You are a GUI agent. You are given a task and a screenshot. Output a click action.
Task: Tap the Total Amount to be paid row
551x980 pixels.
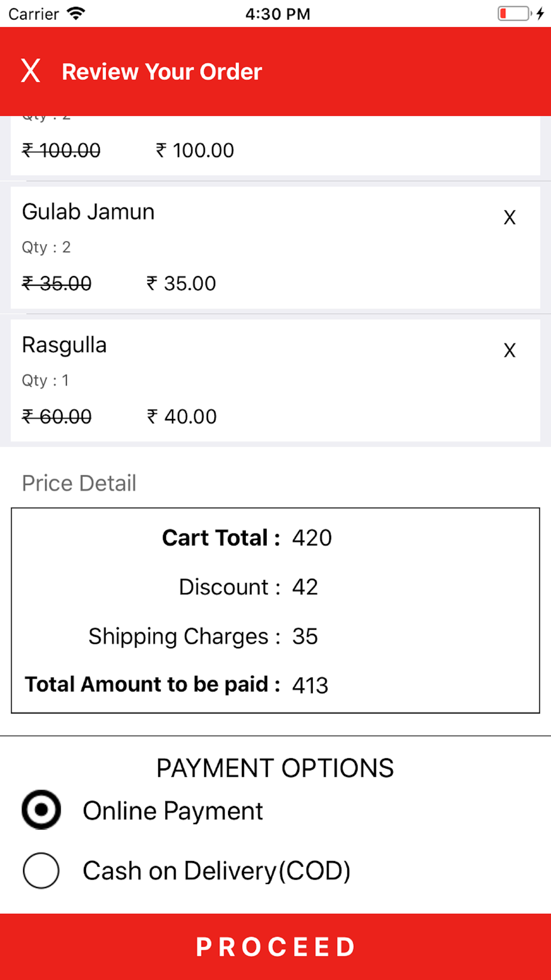tap(176, 685)
